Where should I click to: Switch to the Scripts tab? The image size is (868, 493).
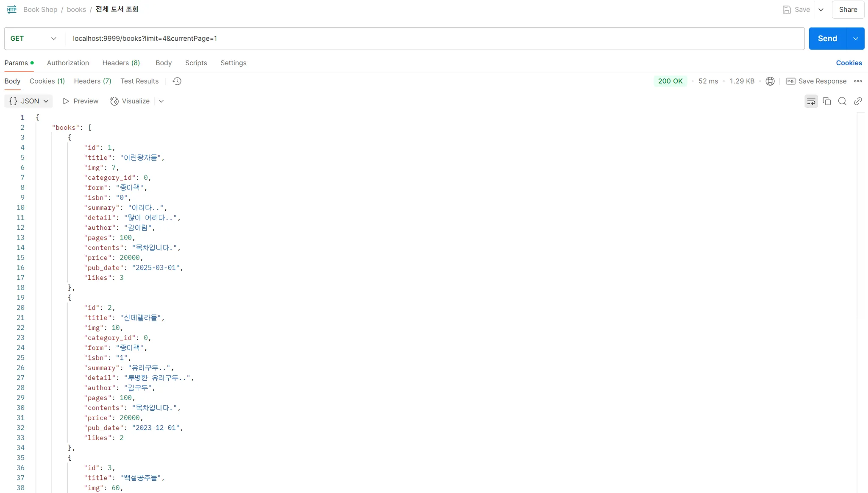click(196, 63)
